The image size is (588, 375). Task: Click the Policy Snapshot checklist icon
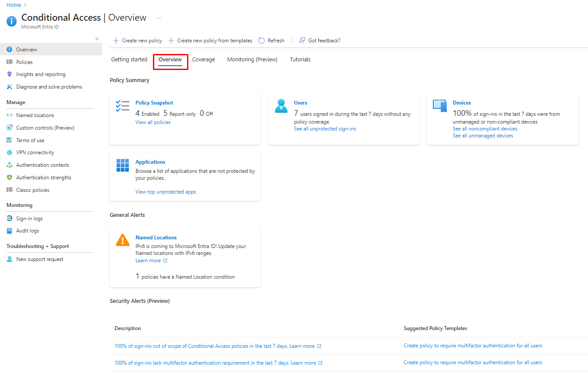point(123,106)
